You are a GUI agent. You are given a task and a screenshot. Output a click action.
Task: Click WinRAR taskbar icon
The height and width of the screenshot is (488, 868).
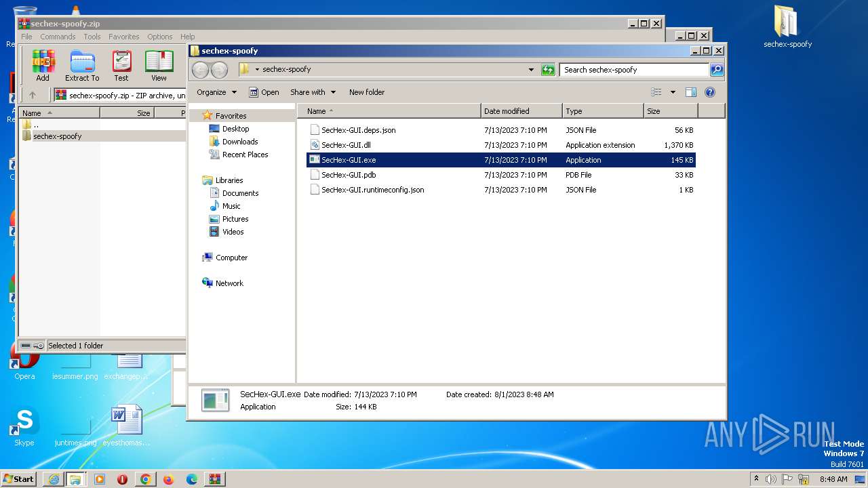[214, 479]
